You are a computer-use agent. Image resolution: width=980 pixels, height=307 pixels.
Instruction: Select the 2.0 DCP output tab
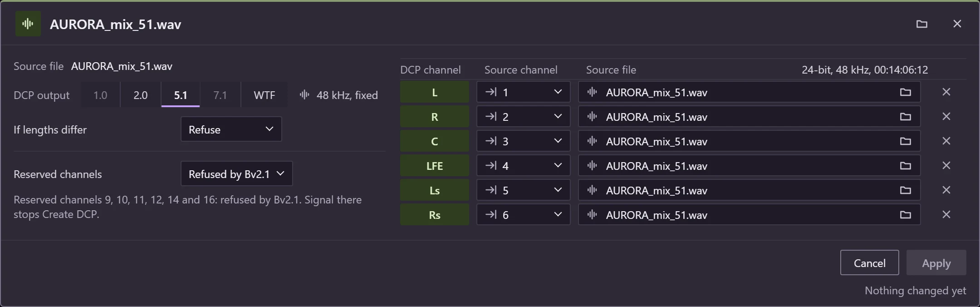pos(140,95)
